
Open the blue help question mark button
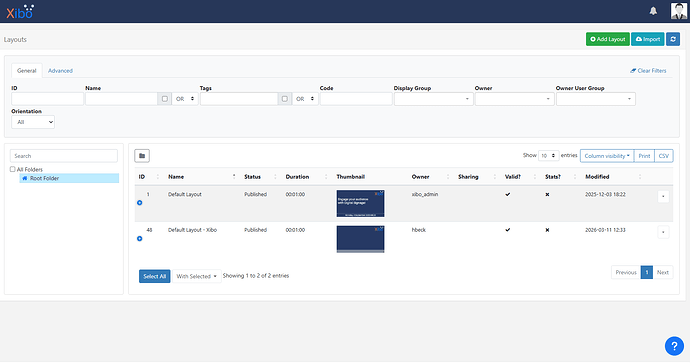click(674, 346)
